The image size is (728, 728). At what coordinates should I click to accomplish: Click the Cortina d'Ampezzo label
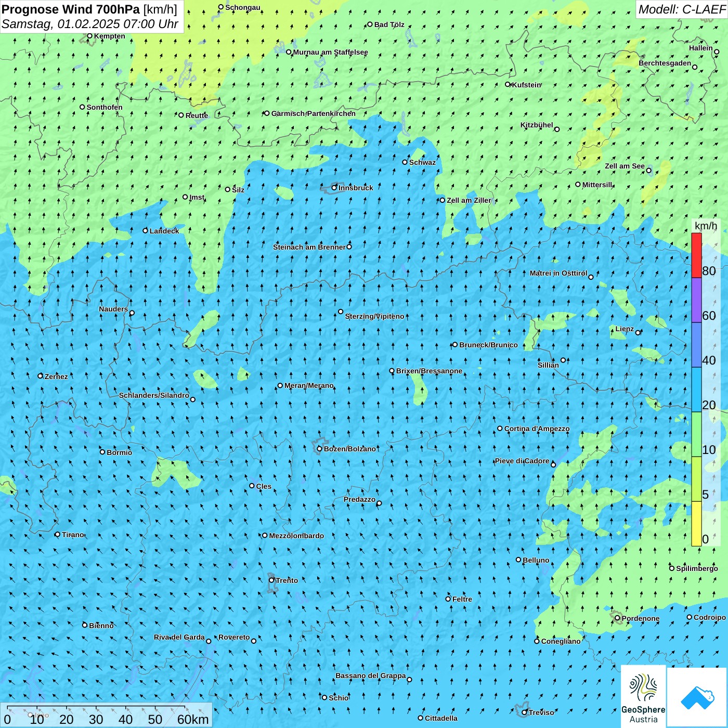[537, 428]
